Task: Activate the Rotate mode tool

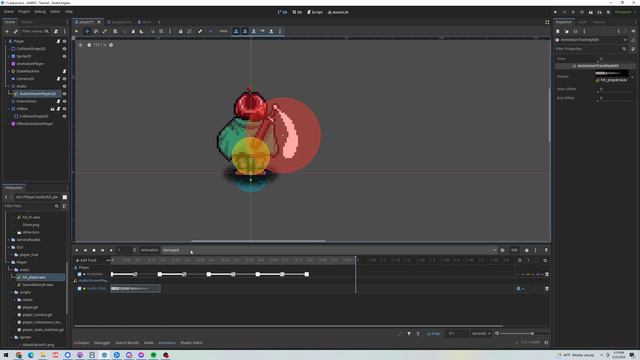Action: (96, 31)
